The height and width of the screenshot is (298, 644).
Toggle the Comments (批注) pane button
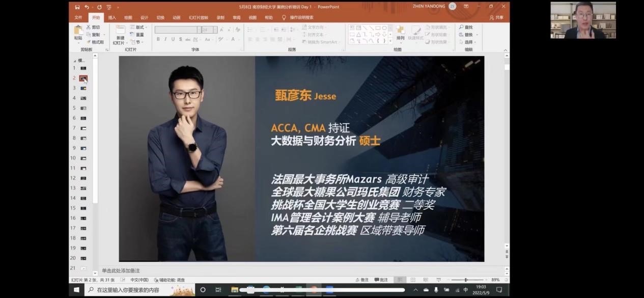click(381, 280)
